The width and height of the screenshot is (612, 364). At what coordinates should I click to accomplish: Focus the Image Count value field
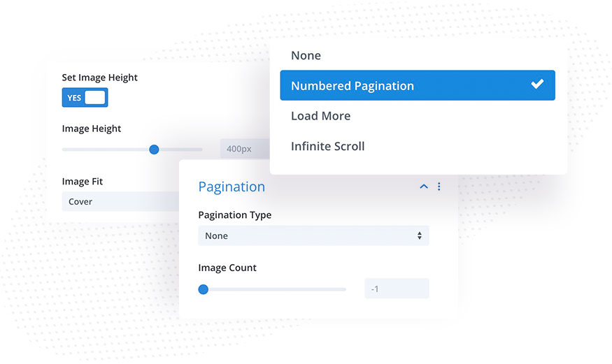click(397, 289)
